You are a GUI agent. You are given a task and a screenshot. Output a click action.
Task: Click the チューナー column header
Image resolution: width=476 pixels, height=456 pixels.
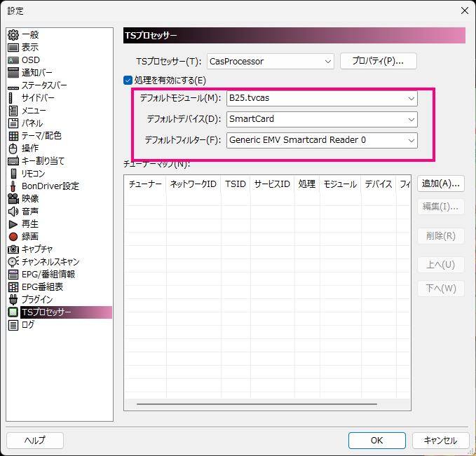[x=145, y=184]
